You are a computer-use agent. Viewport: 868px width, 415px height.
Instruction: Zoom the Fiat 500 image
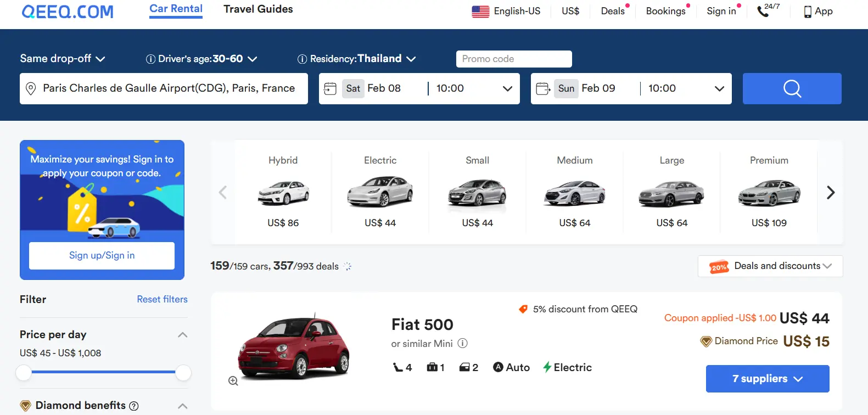pyautogui.click(x=233, y=381)
